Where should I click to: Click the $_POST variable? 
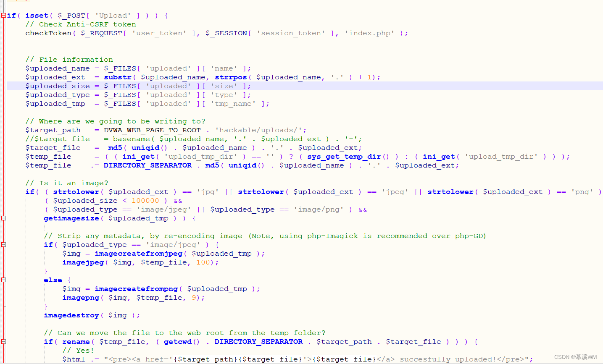(x=71, y=16)
